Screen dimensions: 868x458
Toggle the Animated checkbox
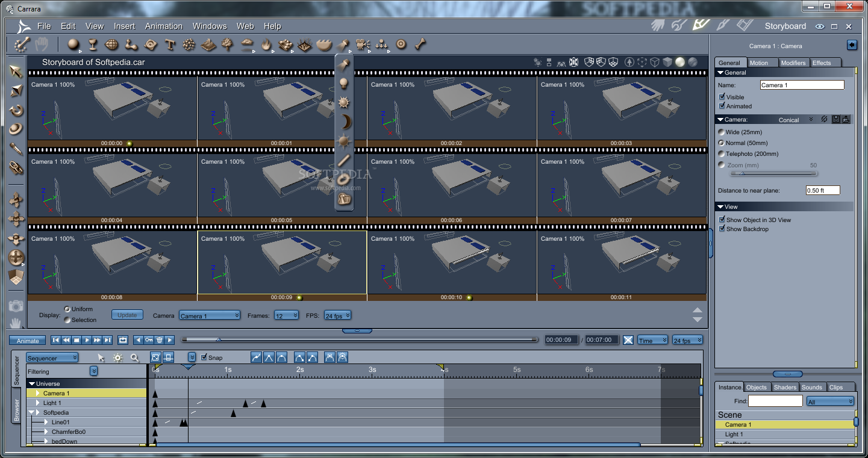tap(722, 106)
